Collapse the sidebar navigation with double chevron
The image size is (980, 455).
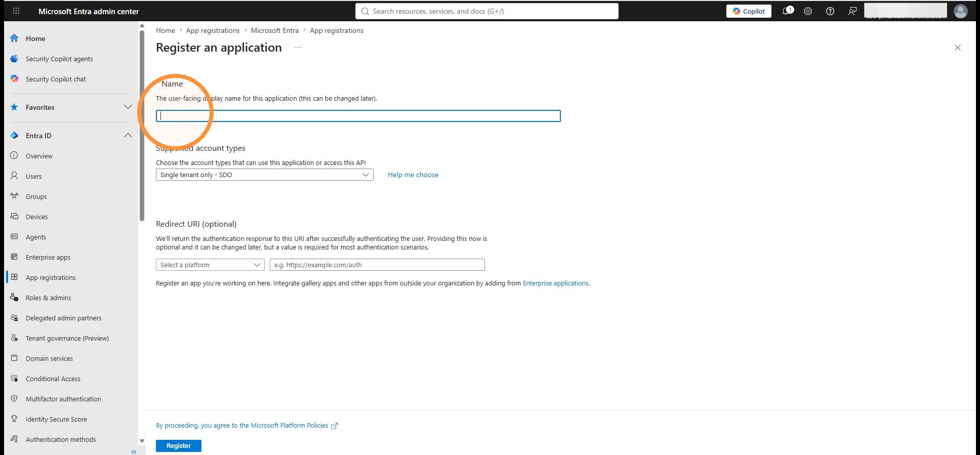pyautogui.click(x=134, y=451)
